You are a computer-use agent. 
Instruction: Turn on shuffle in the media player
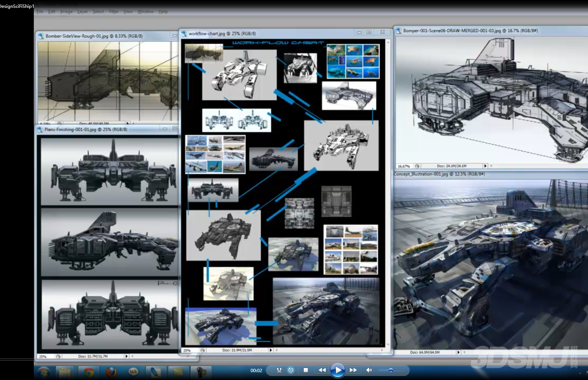[x=279, y=370]
